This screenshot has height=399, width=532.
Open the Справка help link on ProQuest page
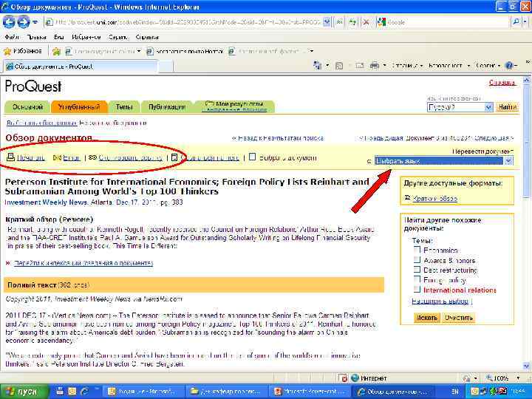point(502,83)
